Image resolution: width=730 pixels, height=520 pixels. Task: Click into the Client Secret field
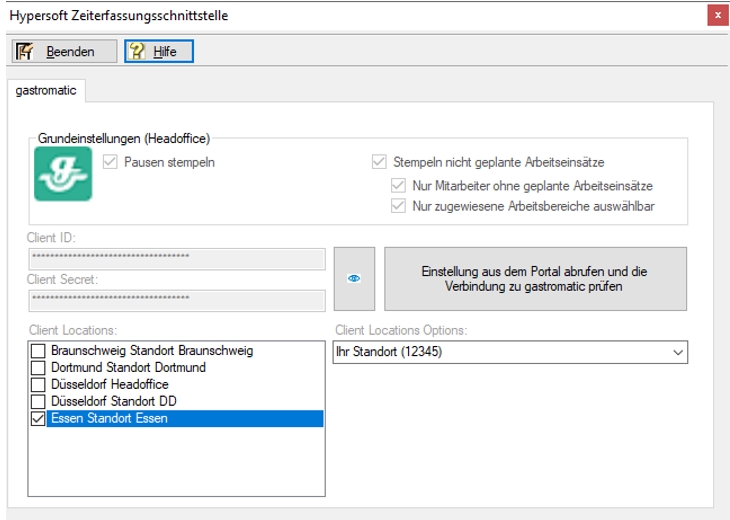pos(176,300)
